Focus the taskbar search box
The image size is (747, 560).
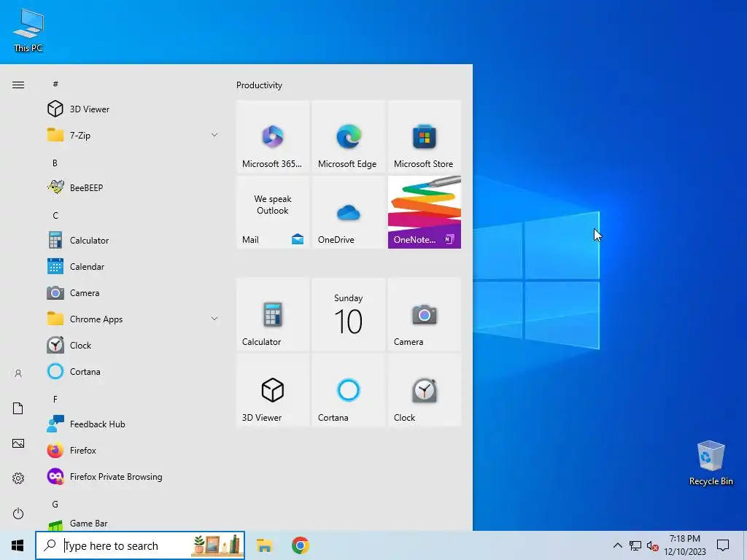(x=140, y=545)
